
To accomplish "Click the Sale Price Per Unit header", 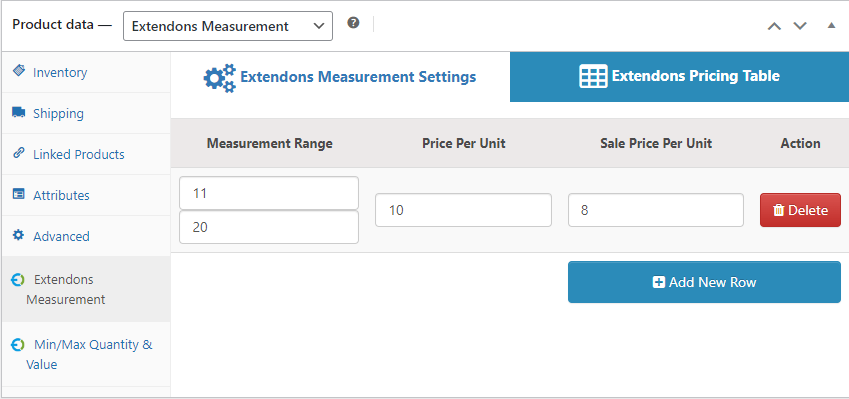I will [x=656, y=143].
